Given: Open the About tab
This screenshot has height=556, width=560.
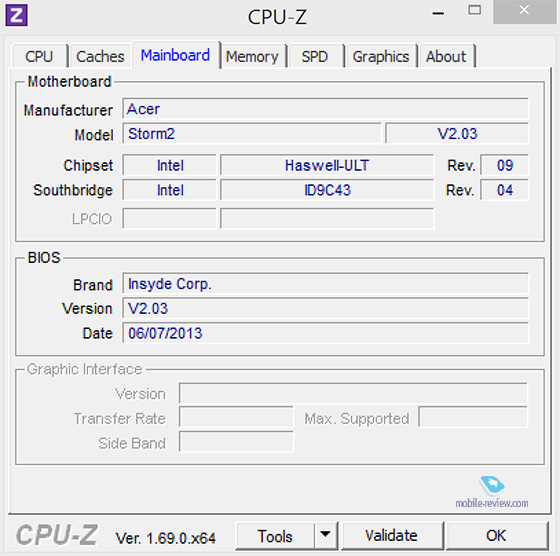Looking at the screenshot, I should pos(446,56).
